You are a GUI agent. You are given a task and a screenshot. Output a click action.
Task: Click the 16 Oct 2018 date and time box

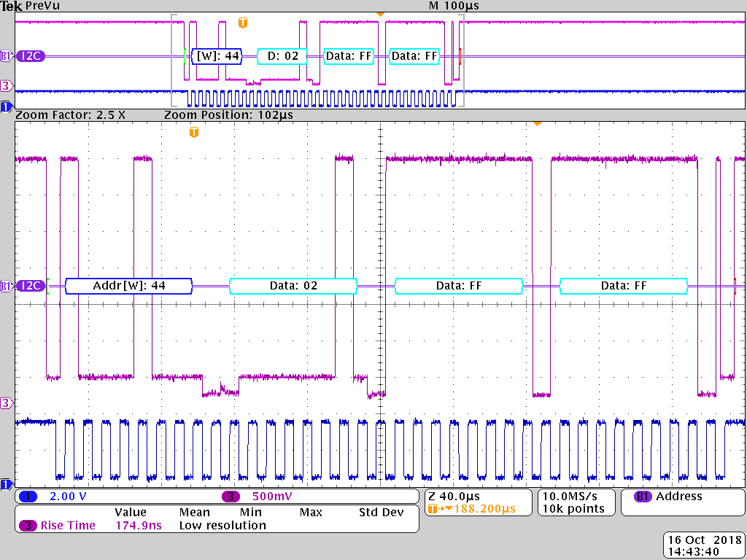coord(705,545)
